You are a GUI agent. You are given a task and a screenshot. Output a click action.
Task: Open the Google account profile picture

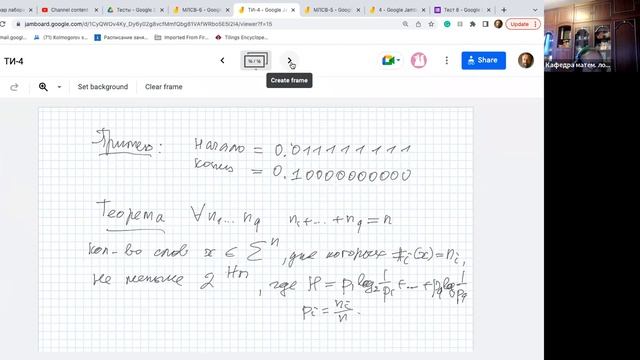pyautogui.click(x=526, y=60)
